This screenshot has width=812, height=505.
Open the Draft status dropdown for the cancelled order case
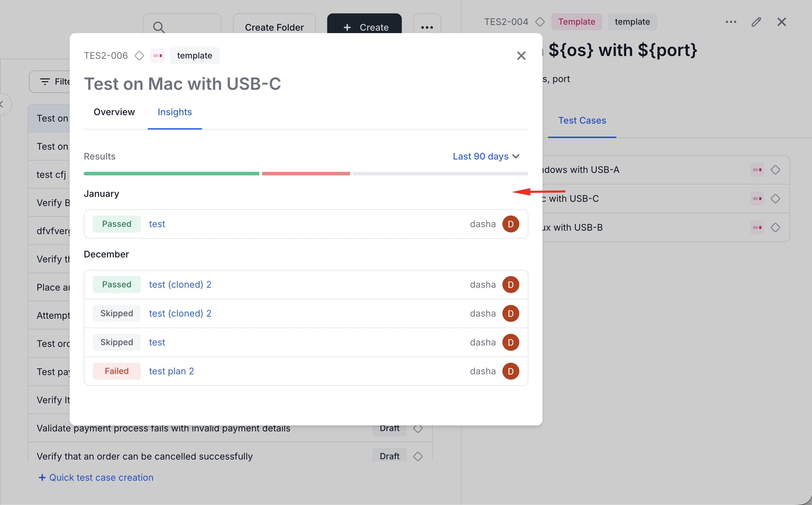click(x=389, y=456)
